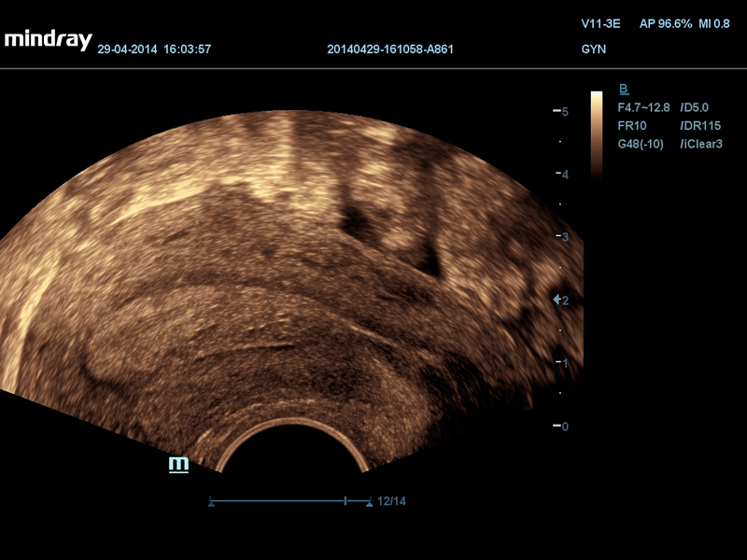Click the cine loop end triangle marker
747x560 pixels.
pos(370,504)
